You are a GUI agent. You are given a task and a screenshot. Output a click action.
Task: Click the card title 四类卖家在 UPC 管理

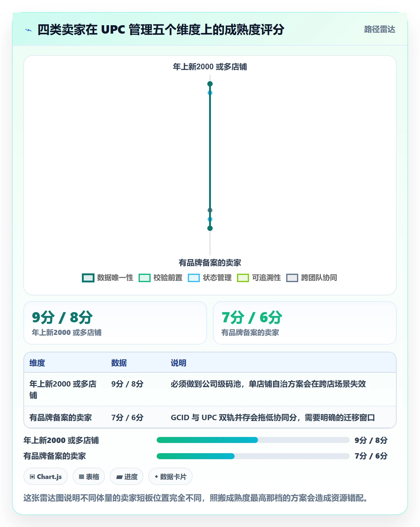click(x=160, y=30)
